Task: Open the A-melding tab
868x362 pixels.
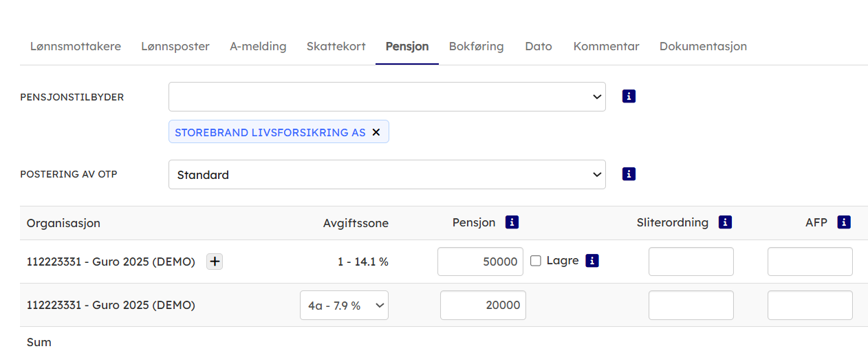Action: click(258, 47)
